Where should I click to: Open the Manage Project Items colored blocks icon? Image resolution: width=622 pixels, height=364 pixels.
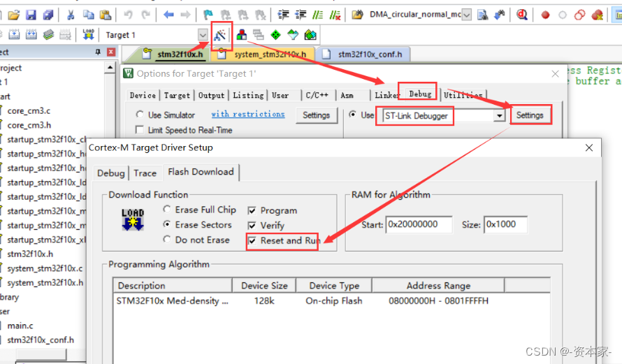click(241, 35)
